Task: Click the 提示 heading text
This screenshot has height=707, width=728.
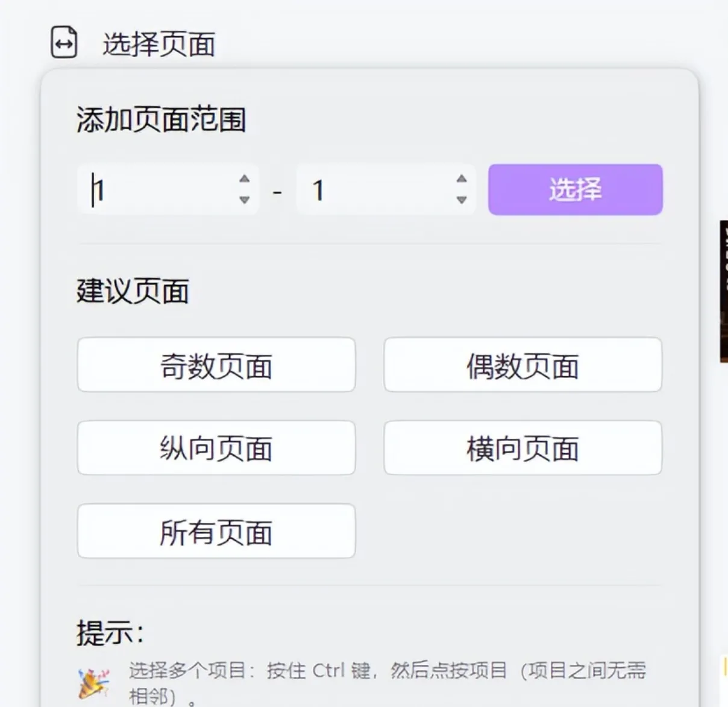Action: point(110,633)
